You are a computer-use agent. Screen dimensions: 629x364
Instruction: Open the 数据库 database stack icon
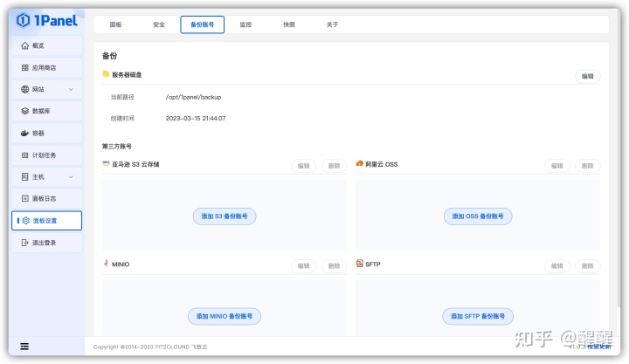pos(24,111)
